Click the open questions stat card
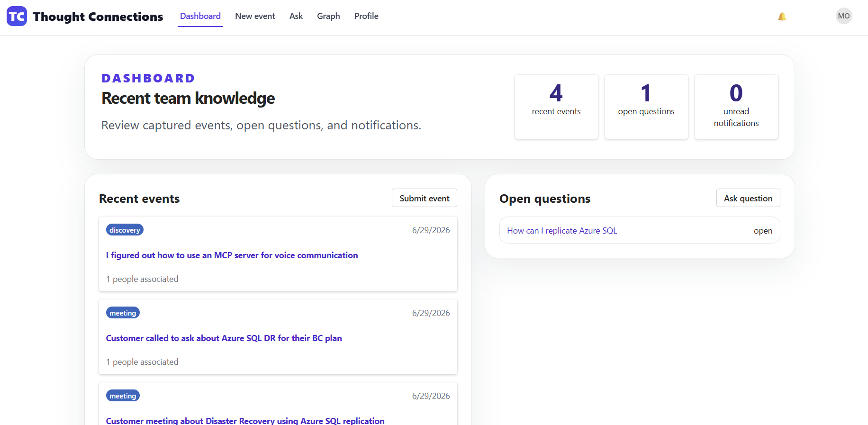 646,107
